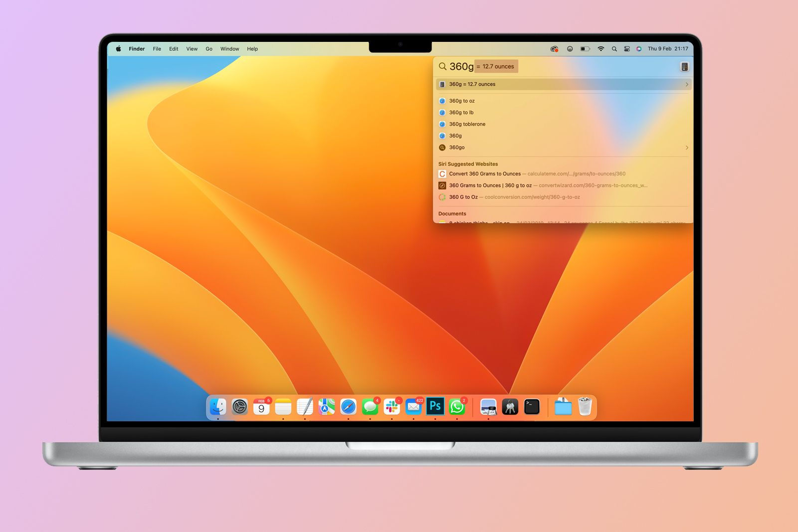Open TextEdit in the dock
The height and width of the screenshot is (532, 798).
tap(305, 407)
